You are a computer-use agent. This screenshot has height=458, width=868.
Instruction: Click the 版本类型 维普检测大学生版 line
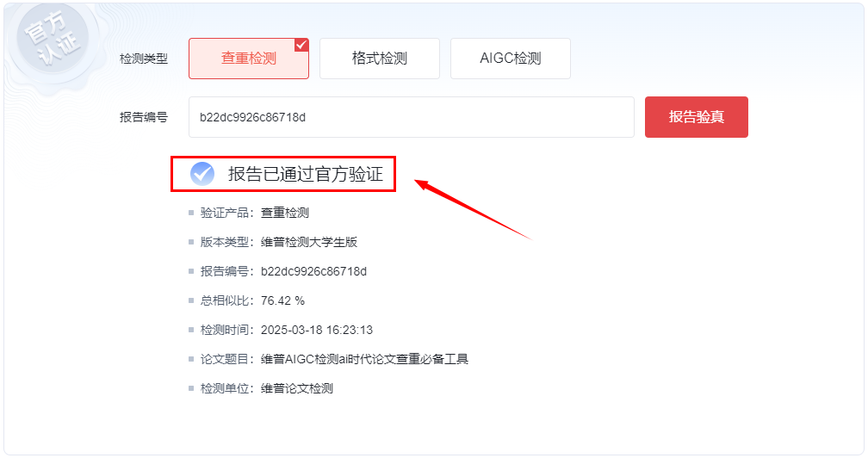pyautogui.click(x=279, y=242)
